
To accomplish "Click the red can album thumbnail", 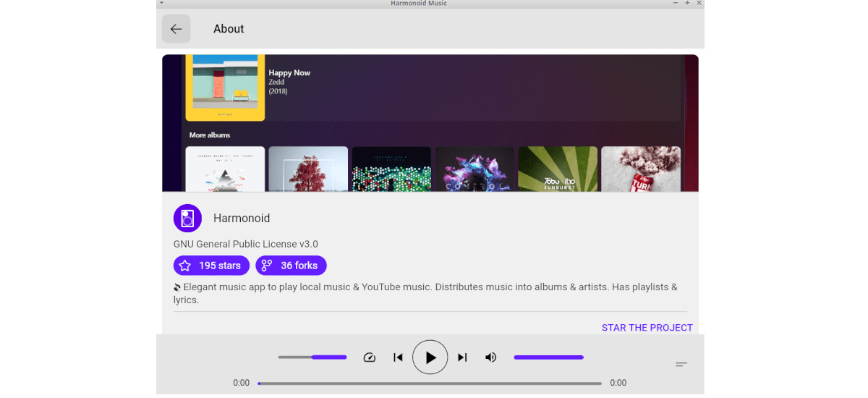I will pos(641,169).
